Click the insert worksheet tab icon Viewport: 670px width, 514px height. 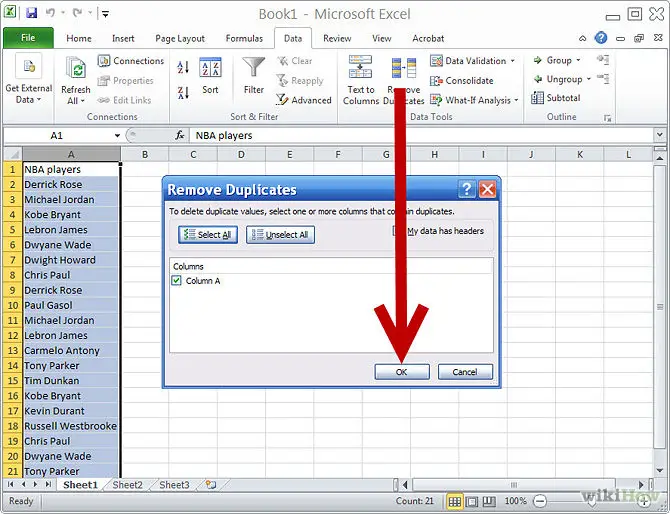pyautogui.click(x=211, y=485)
